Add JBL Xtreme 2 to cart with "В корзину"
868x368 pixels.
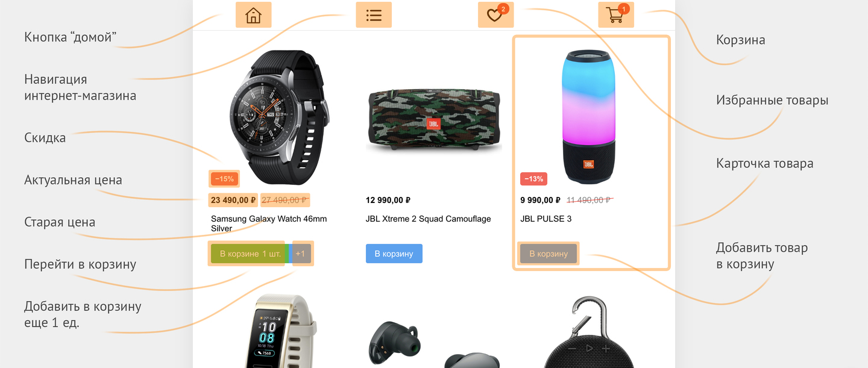coord(394,254)
